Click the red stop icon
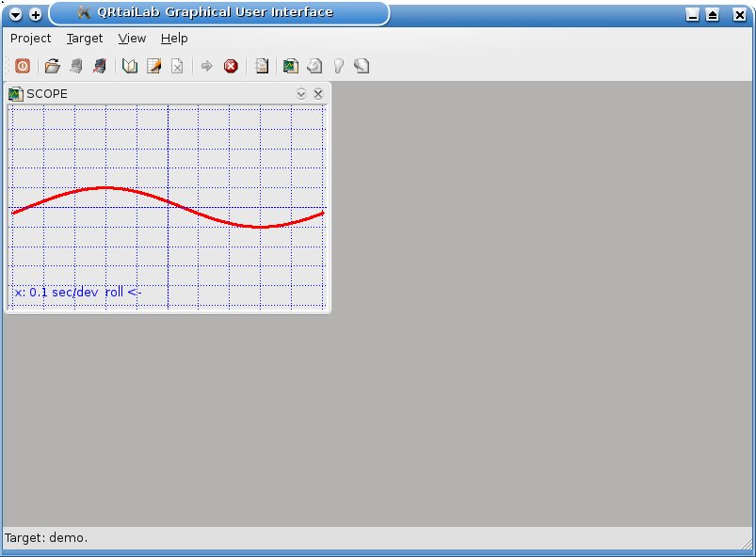This screenshot has height=557, width=756. pos(231,66)
